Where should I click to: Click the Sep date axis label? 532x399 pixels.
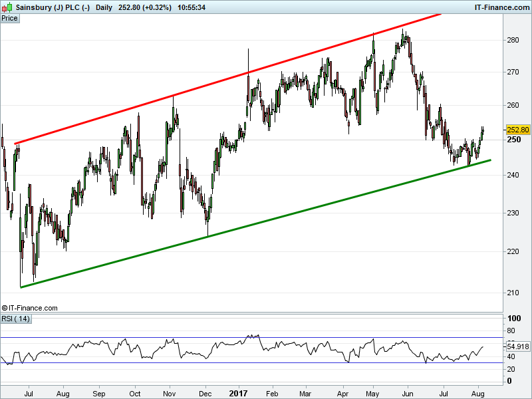point(99,394)
